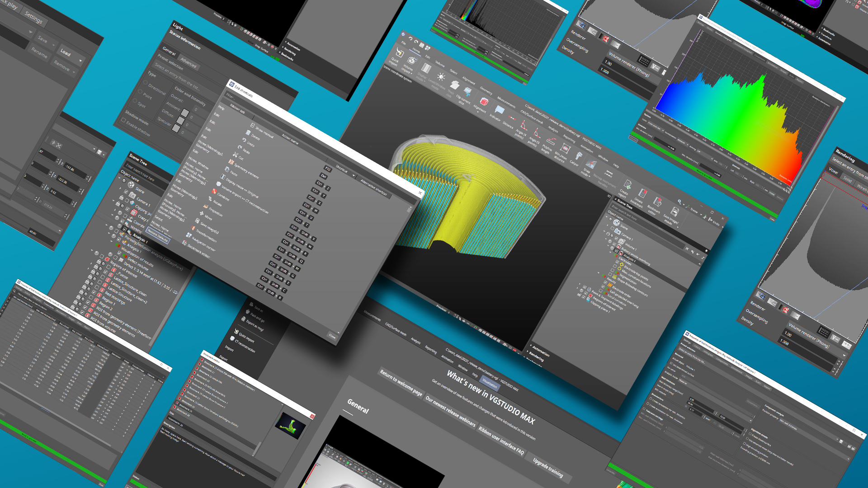
Task: Pick the Specular color swatch in the Light panel
Action: (175, 128)
